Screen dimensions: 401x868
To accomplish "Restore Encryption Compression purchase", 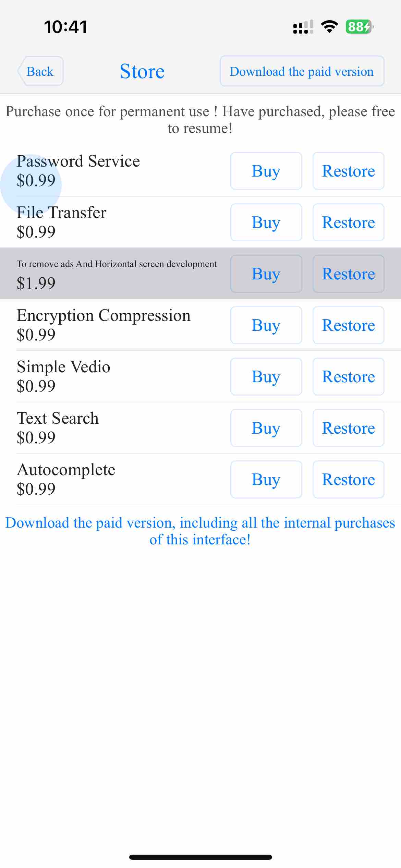I will click(x=348, y=325).
